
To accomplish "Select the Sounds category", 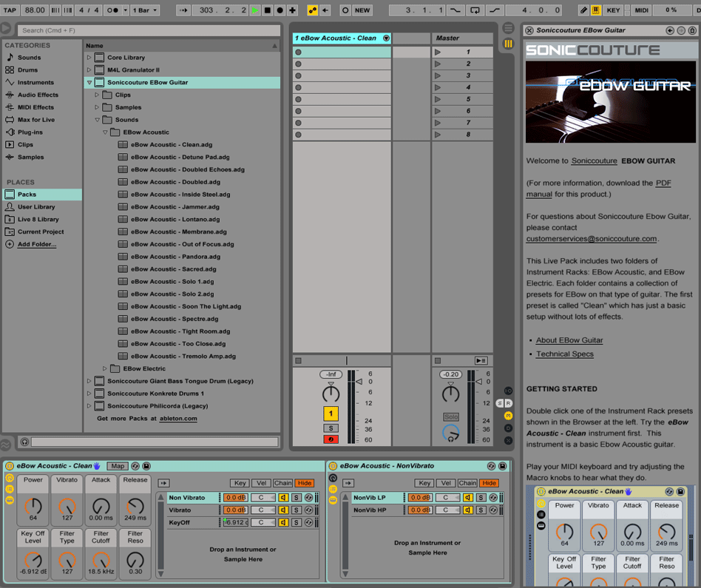I will click(x=29, y=58).
